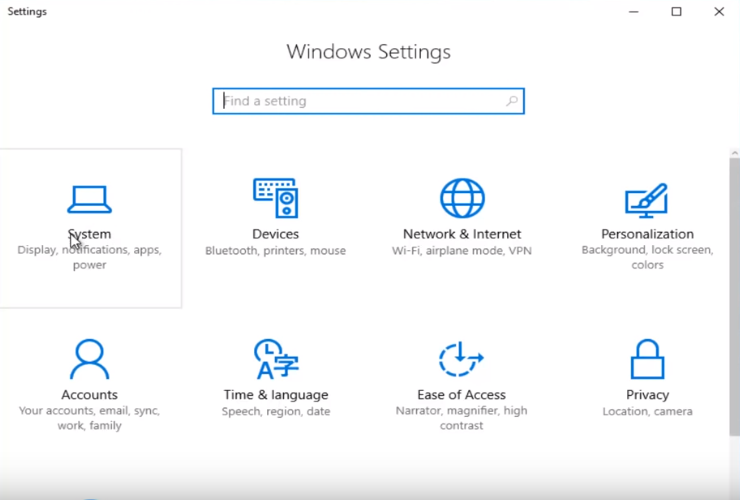This screenshot has height=500, width=740.
Task: Open Personalization paintbrush icon
Action: click(647, 200)
